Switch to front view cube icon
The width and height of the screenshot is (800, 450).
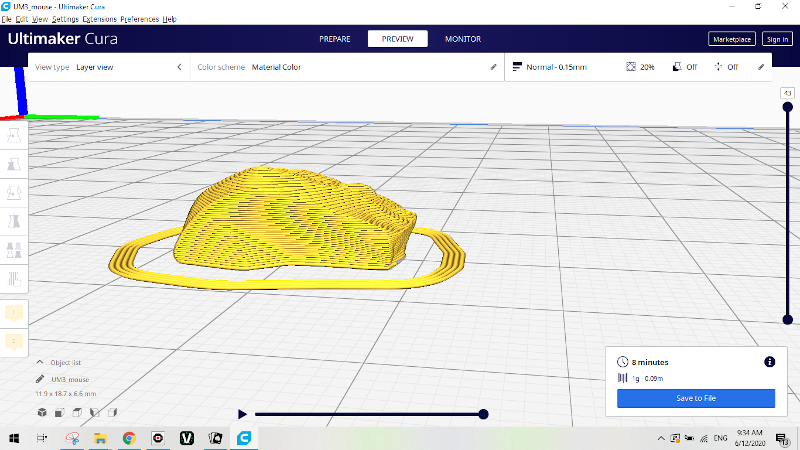click(x=60, y=412)
